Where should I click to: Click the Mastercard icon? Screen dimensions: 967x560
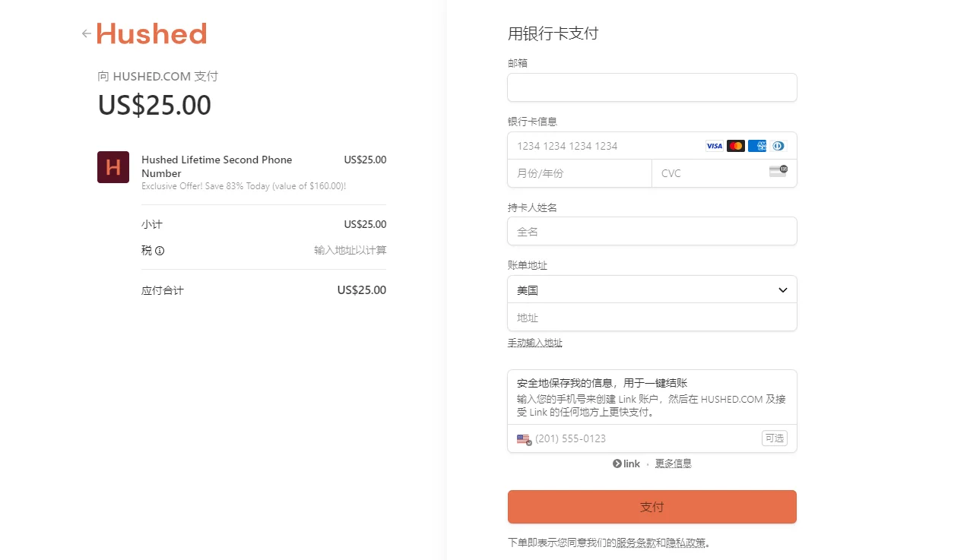click(736, 146)
